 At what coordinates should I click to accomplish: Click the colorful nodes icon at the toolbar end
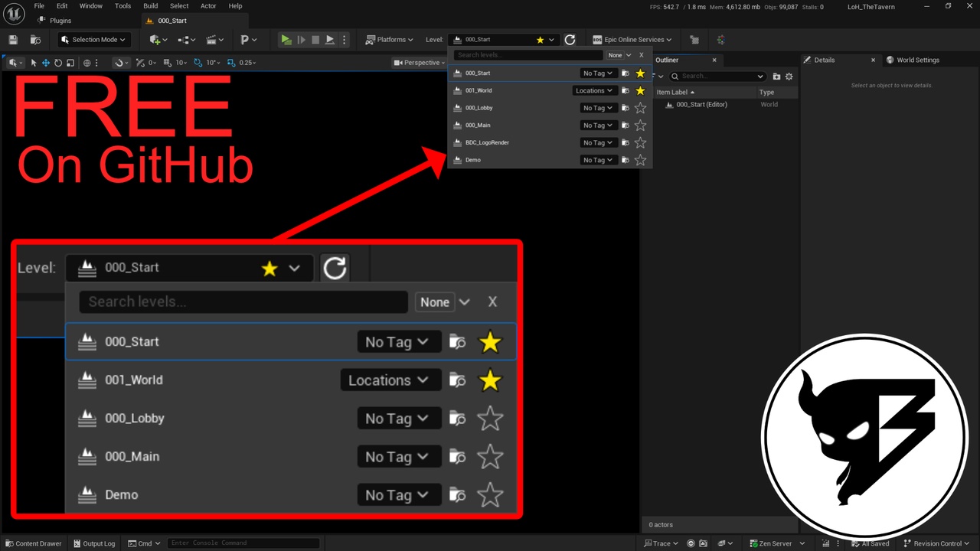tap(720, 40)
